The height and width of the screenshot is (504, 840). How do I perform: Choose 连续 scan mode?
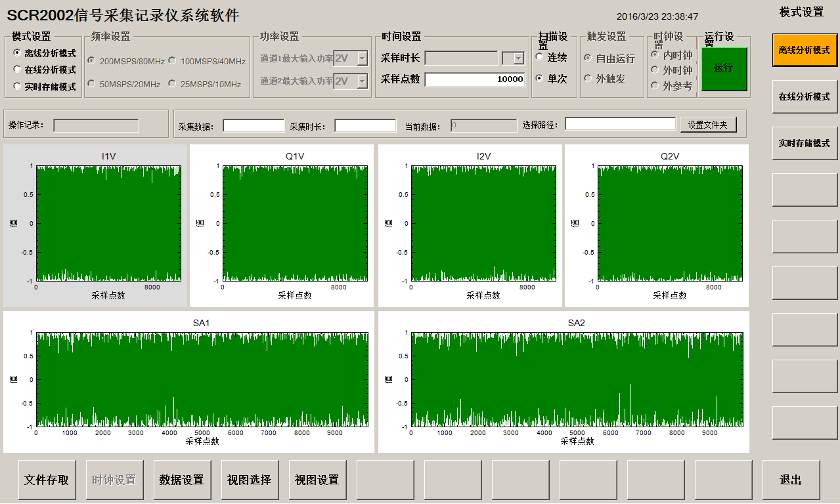[x=540, y=58]
